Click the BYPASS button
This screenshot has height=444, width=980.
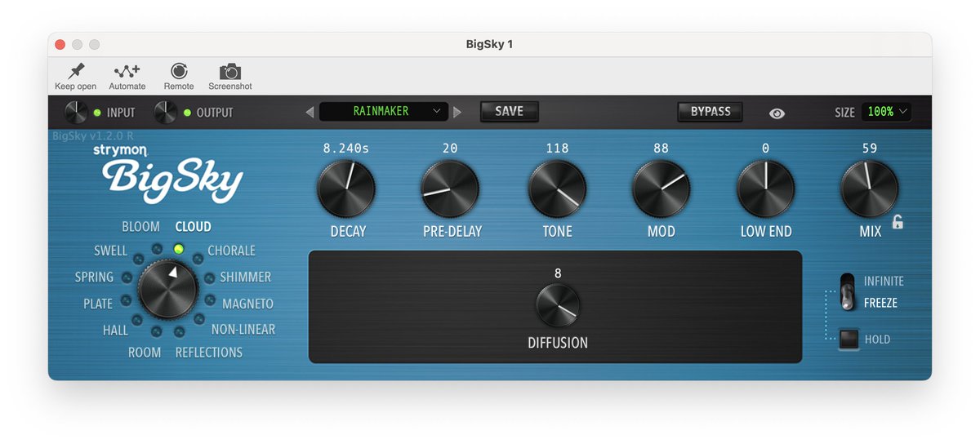[x=710, y=111]
